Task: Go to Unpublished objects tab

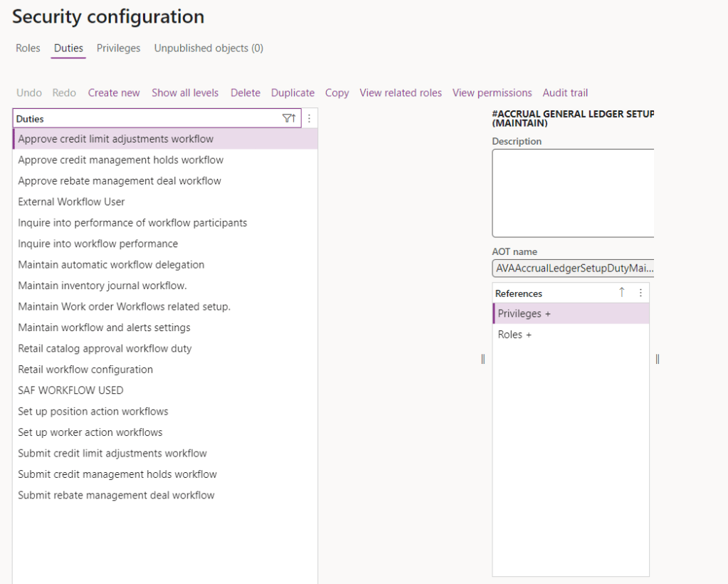Action: coord(209,48)
